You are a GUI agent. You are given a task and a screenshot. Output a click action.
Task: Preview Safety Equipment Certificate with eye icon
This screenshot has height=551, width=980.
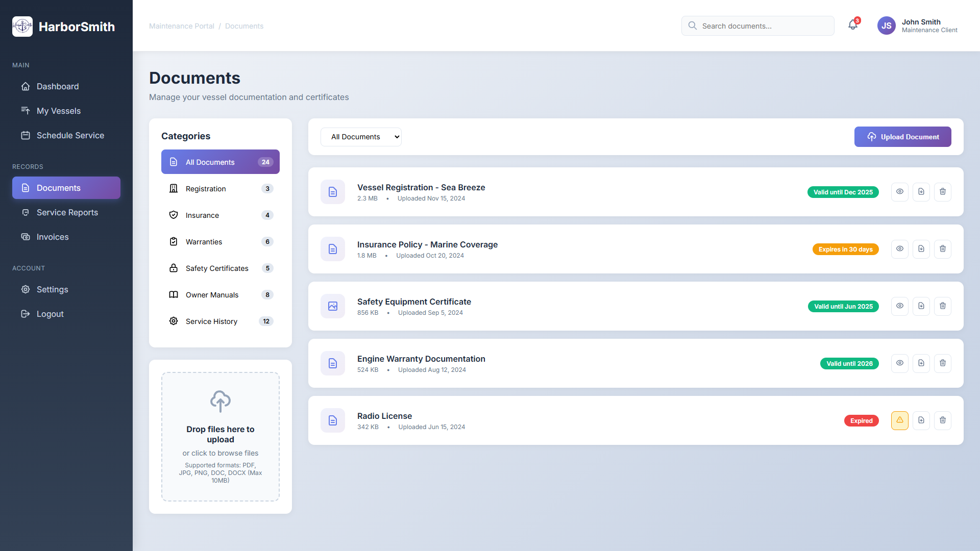click(x=899, y=306)
